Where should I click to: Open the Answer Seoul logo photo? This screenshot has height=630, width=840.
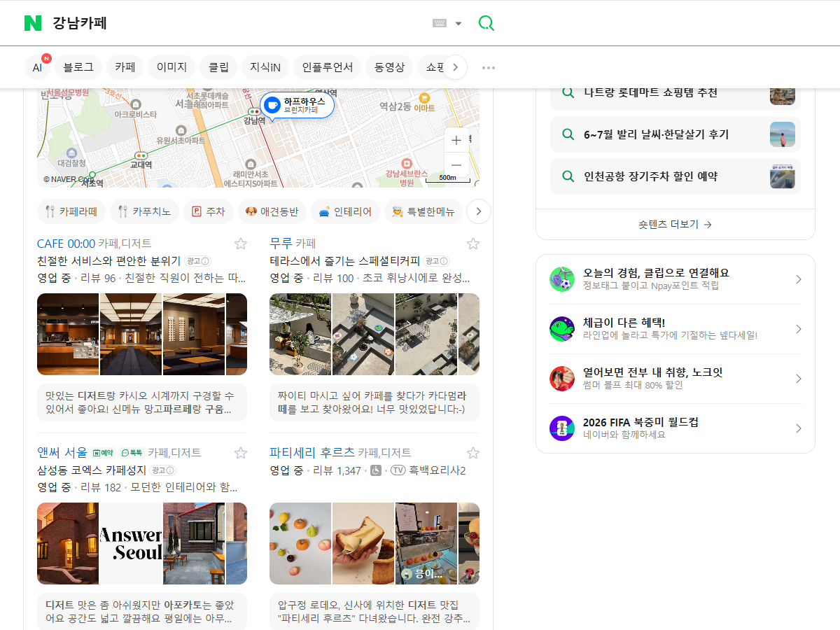tap(131, 544)
